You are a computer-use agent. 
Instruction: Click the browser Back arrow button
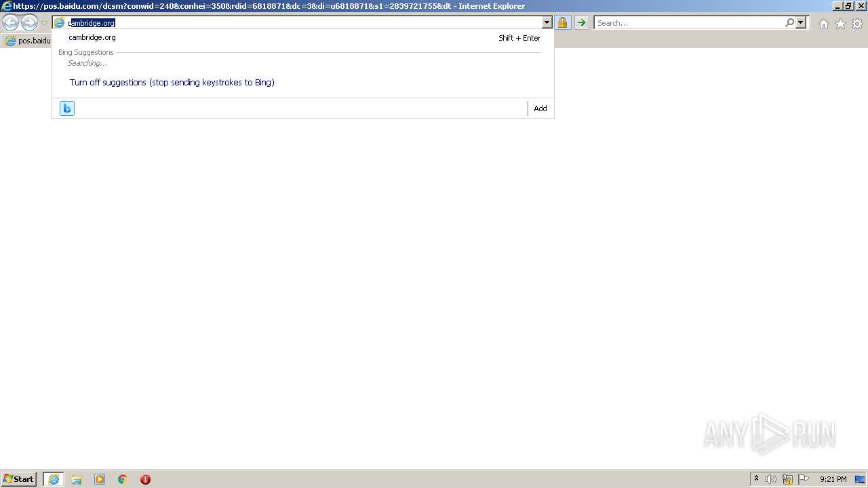point(10,23)
